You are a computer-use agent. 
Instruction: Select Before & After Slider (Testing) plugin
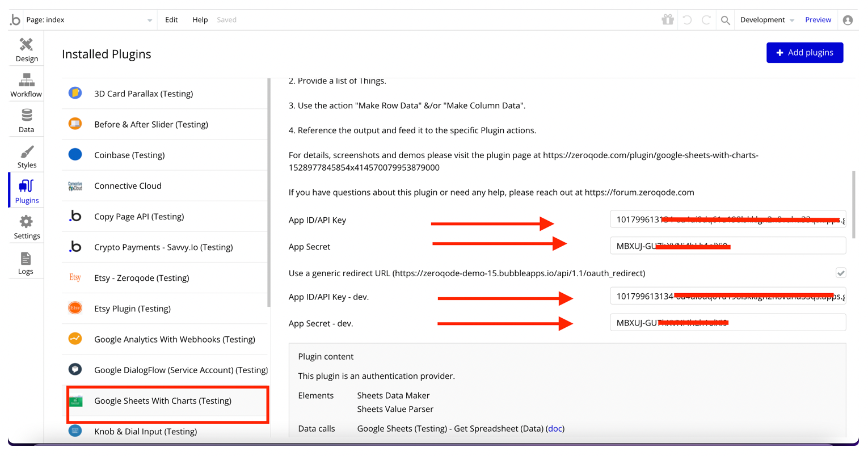point(165,124)
